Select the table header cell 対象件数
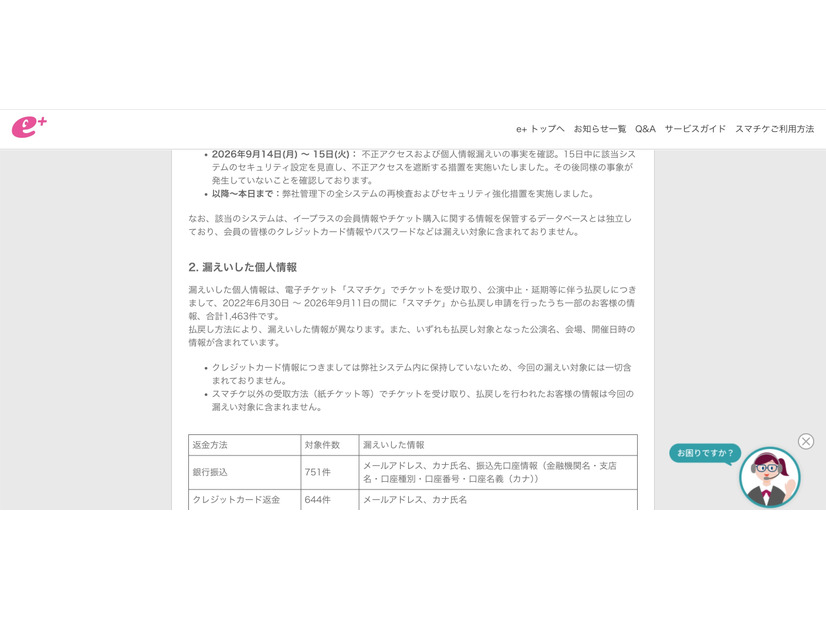 pos(330,445)
